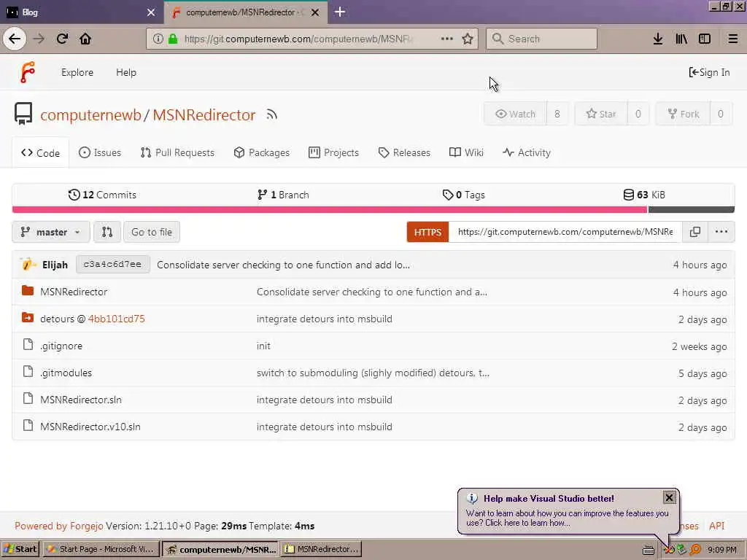This screenshot has height=560, width=747.
Task: Open the Firefox library icon
Action: pyautogui.click(x=681, y=39)
